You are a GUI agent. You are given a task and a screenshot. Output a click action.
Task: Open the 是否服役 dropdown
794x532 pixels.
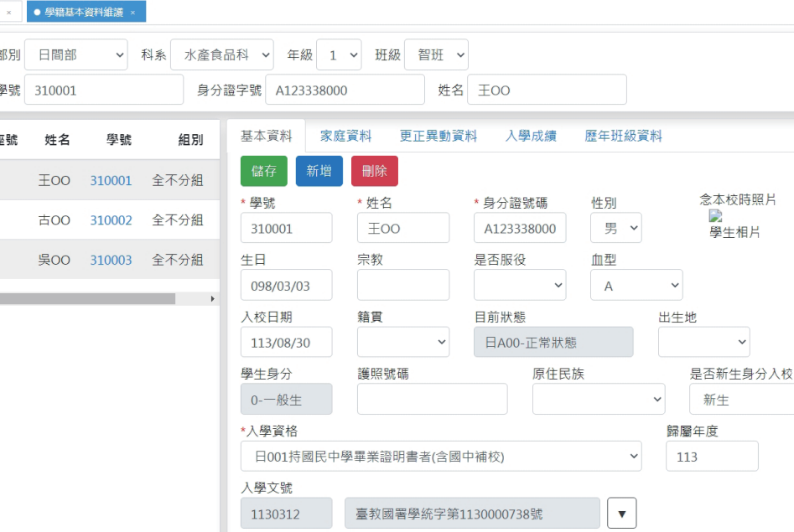520,286
